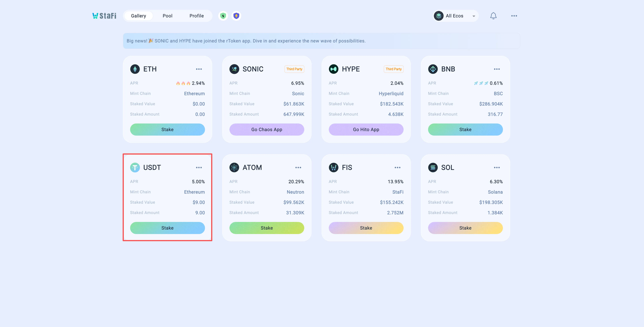This screenshot has width=644, height=327.
Task: Click the green lightning shield icon
Action: (x=223, y=16)
